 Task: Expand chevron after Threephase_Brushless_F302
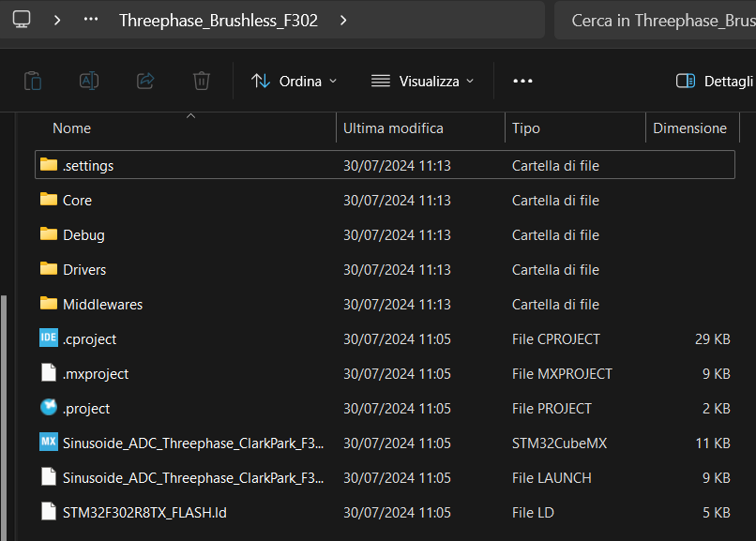point(342,21)
